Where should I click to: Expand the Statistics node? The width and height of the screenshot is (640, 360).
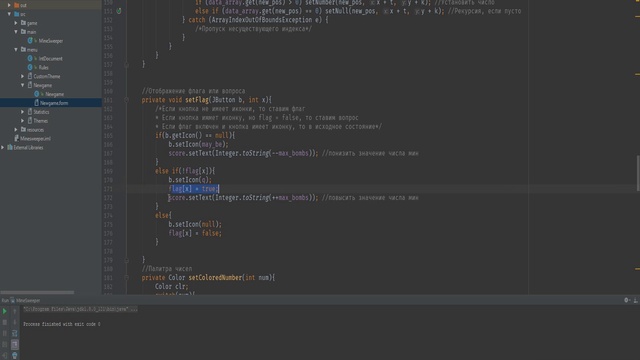22,112
